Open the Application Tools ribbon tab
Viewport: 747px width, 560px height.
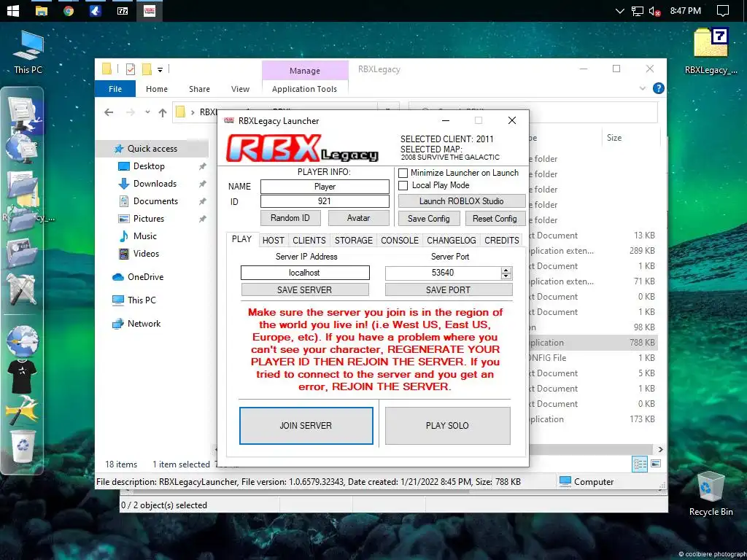click(304, 89)
